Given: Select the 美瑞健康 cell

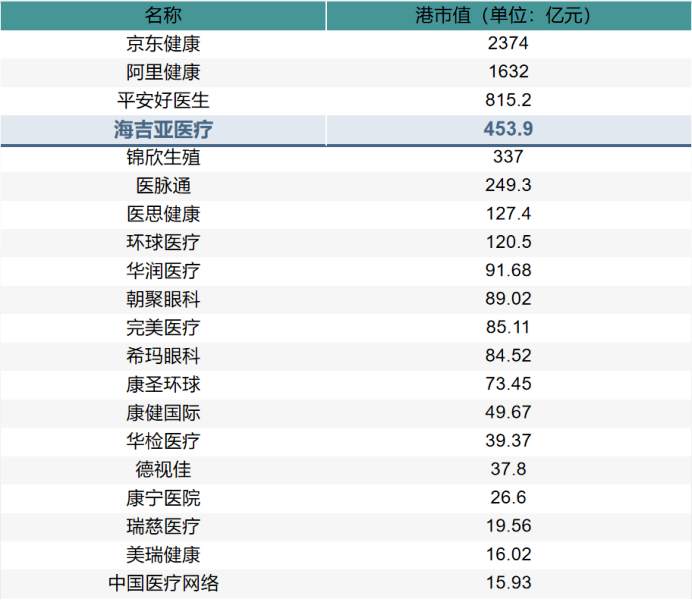Looking at the screenshot, I should pos(163,555).
